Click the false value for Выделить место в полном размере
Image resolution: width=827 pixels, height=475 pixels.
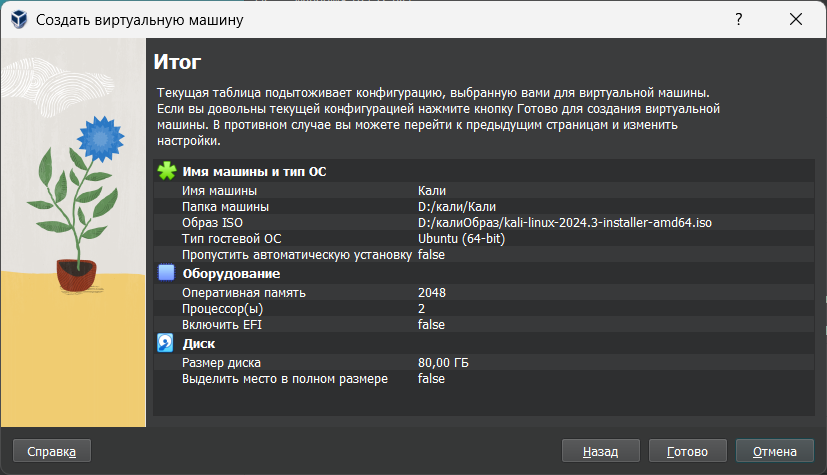tap(431, 379)
